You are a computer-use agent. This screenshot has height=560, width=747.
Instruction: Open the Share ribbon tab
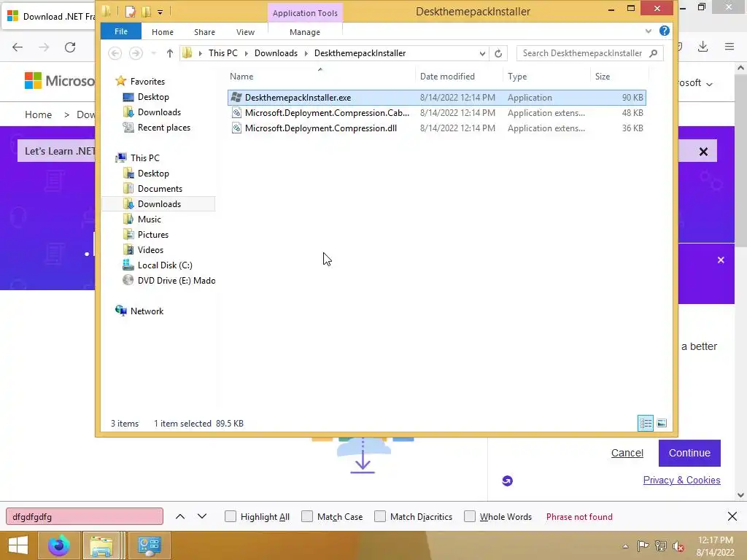click(x=204, y=32)
